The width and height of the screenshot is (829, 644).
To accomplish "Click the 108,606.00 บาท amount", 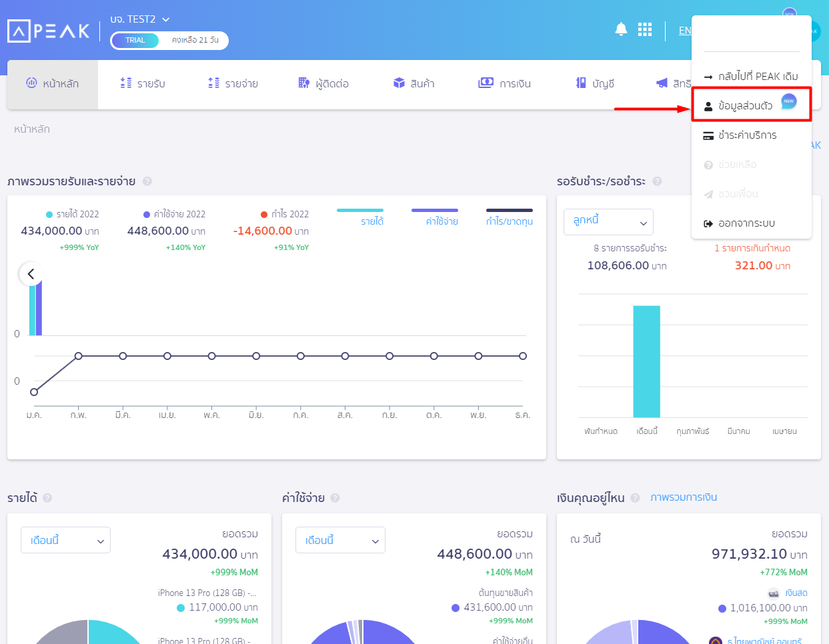I will click(627, 265).
